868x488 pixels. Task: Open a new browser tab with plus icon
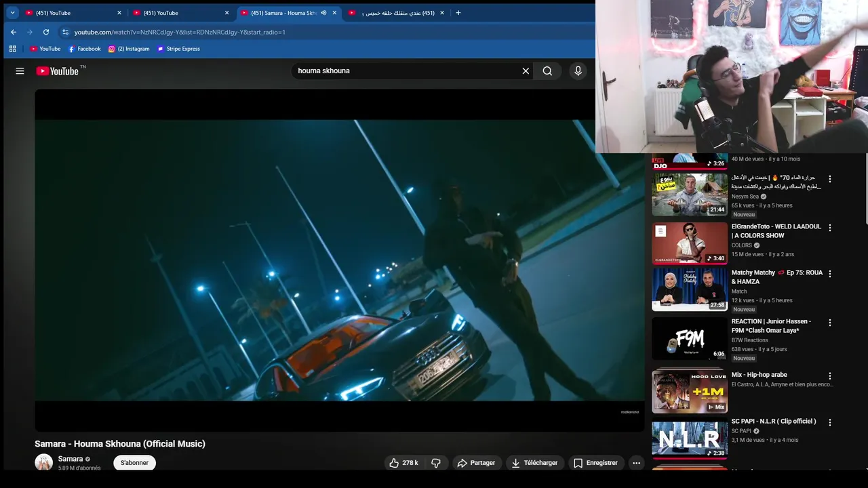[458, 13]
